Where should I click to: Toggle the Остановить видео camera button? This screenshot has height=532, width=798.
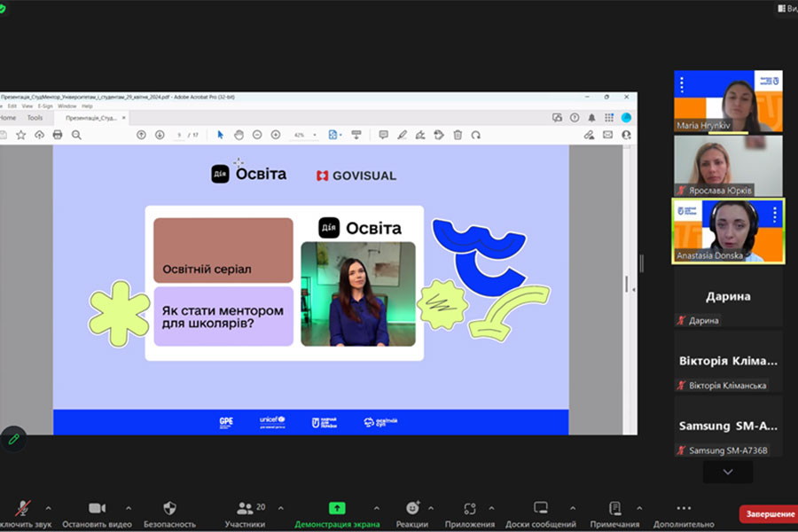point(97,508)
